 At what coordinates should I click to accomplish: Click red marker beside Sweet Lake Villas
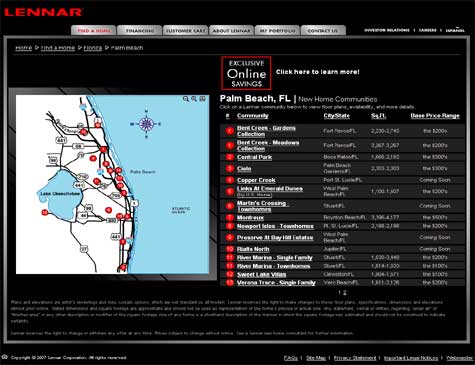point(230,275)
